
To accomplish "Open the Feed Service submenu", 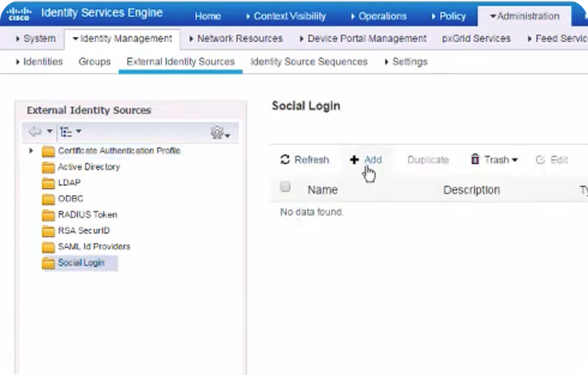I will point(557,39).
